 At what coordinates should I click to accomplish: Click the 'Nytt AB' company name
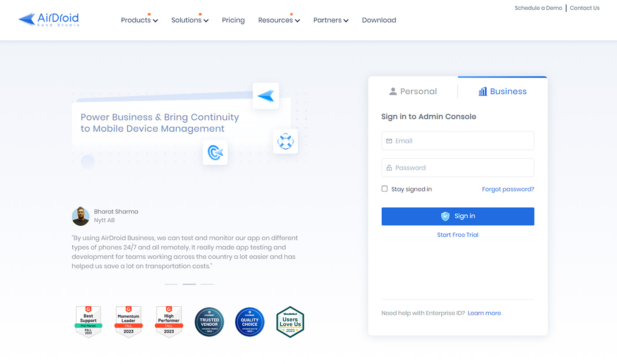coord(104,221)
